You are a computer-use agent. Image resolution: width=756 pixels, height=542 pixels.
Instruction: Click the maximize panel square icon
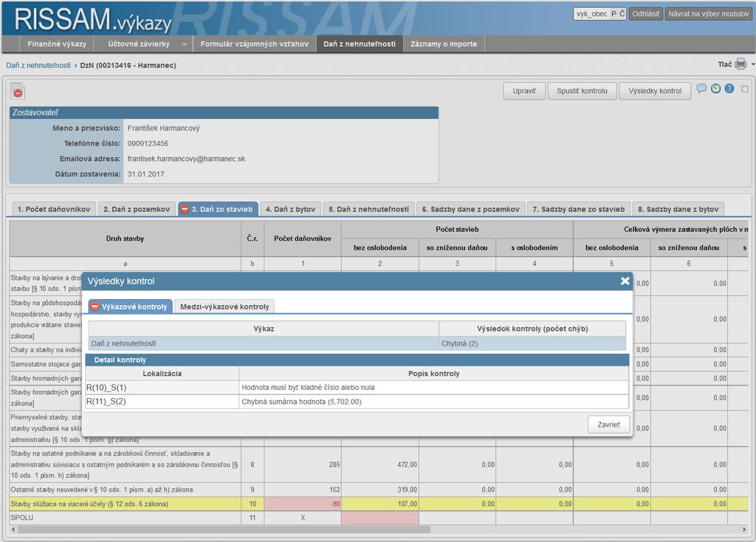[745, 89]
